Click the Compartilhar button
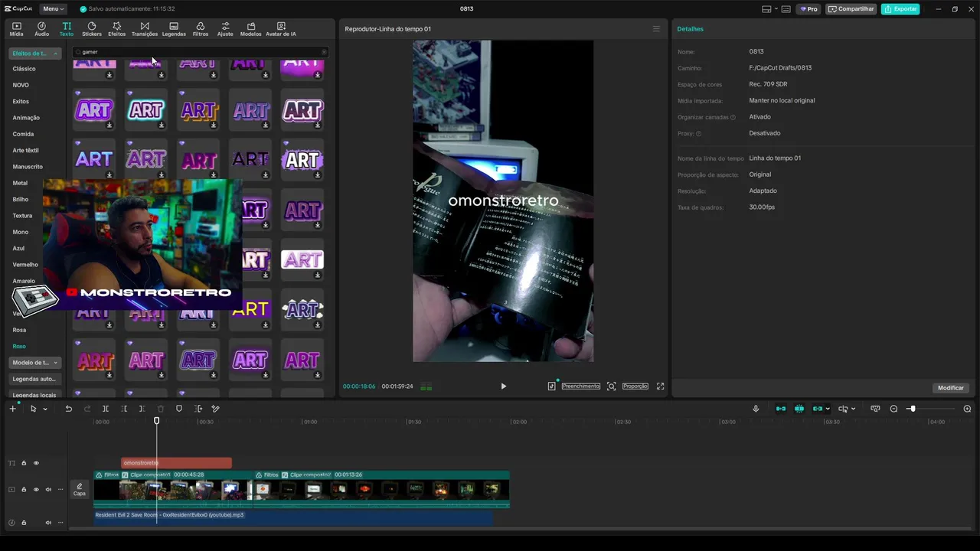 coord(851,9)
